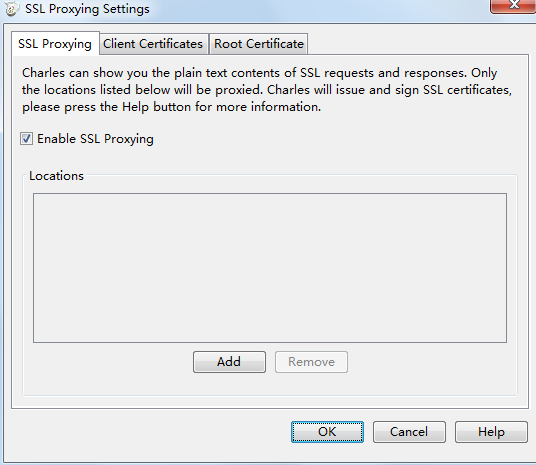Screen dimensions: 536x465
Task: Toggle the Enable SSL Proxying checkbox
Action: tap(26, 139)
